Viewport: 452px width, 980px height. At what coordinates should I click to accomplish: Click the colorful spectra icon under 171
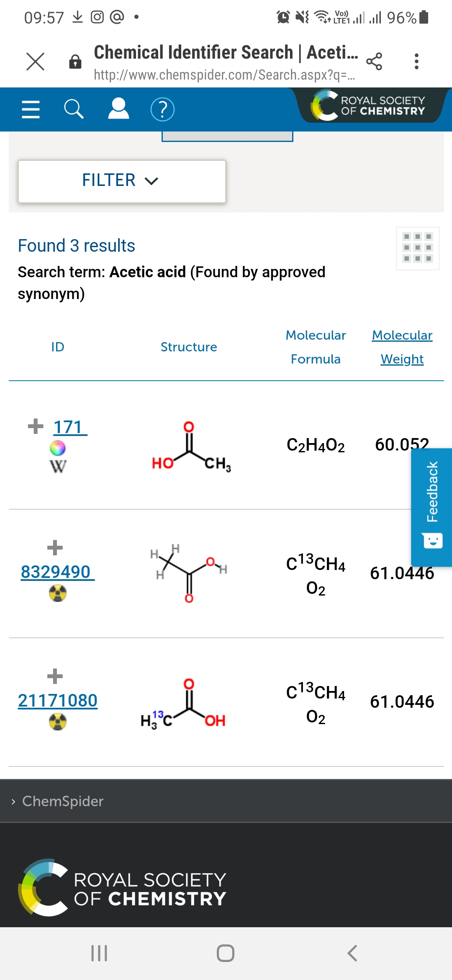click(58, 448)
